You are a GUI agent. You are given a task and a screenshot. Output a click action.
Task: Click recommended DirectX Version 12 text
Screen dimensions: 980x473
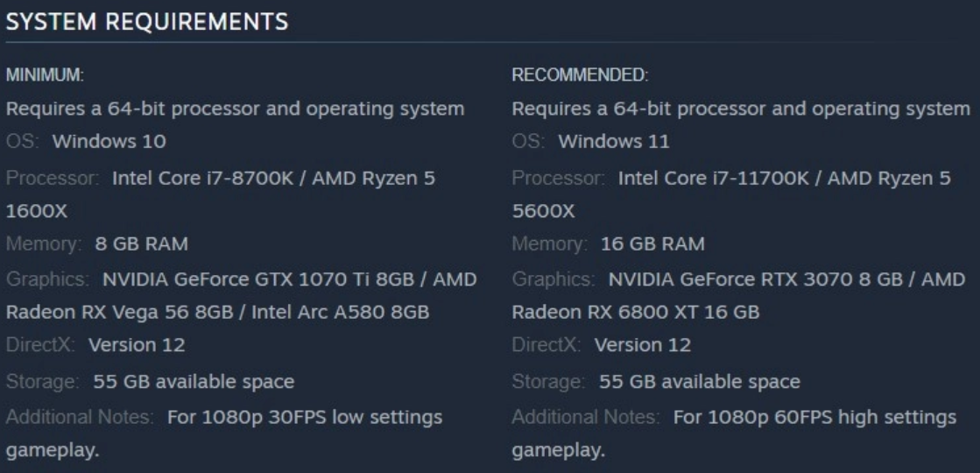tap(643, 345)
